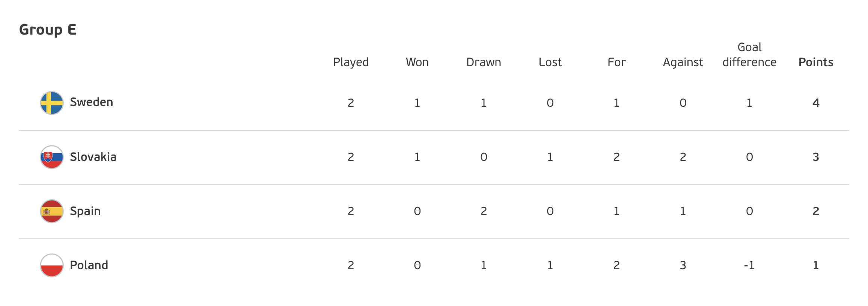Viewport: 868px width, 306px height.
Task: Click the Goal difference column header
Action: click(x=749, y=55)
